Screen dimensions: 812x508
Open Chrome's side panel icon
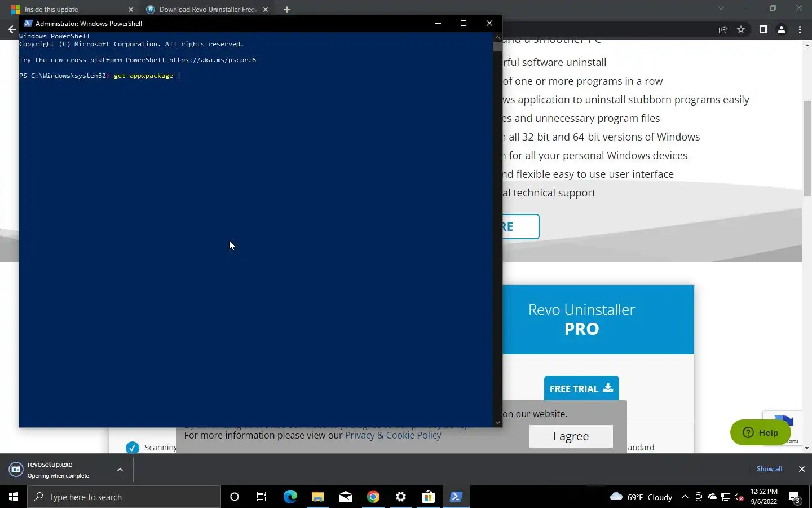763,29
